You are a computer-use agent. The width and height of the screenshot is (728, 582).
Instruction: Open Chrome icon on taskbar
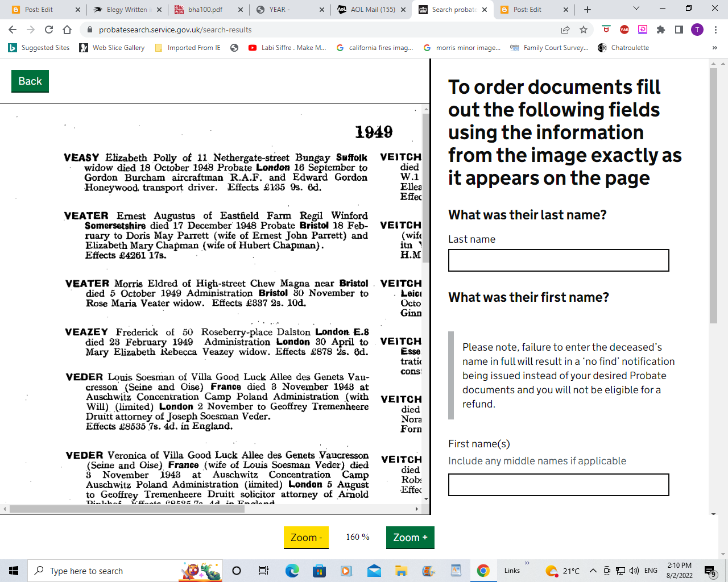[483, 571]
